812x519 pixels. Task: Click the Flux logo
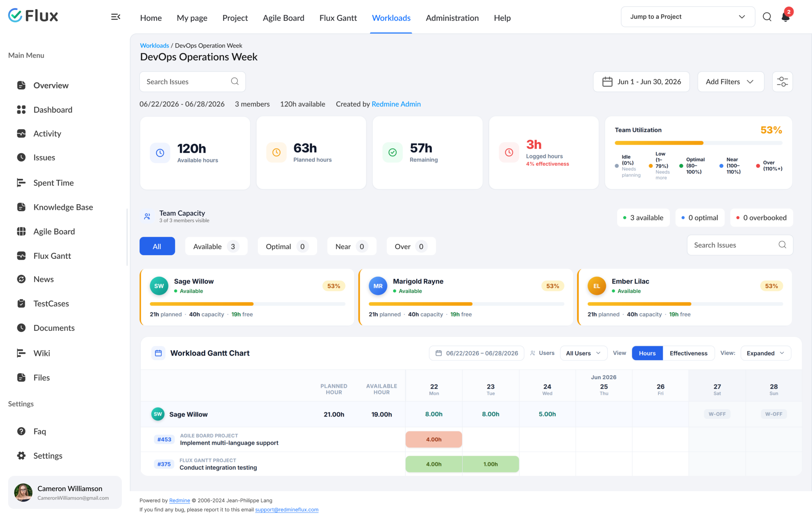33,16
